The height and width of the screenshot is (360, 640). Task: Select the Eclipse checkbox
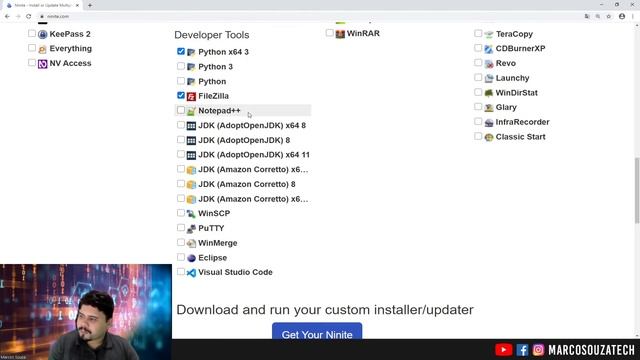click(181, 257)
